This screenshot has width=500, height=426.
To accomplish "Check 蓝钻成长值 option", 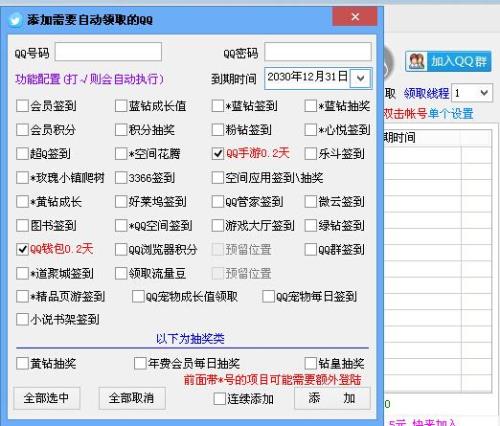I will (121, 106).
